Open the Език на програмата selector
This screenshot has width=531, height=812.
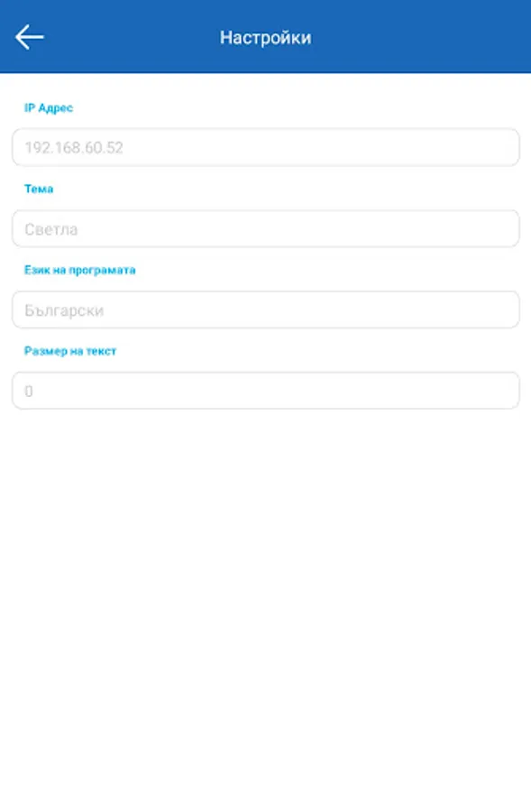pos(265,309)
